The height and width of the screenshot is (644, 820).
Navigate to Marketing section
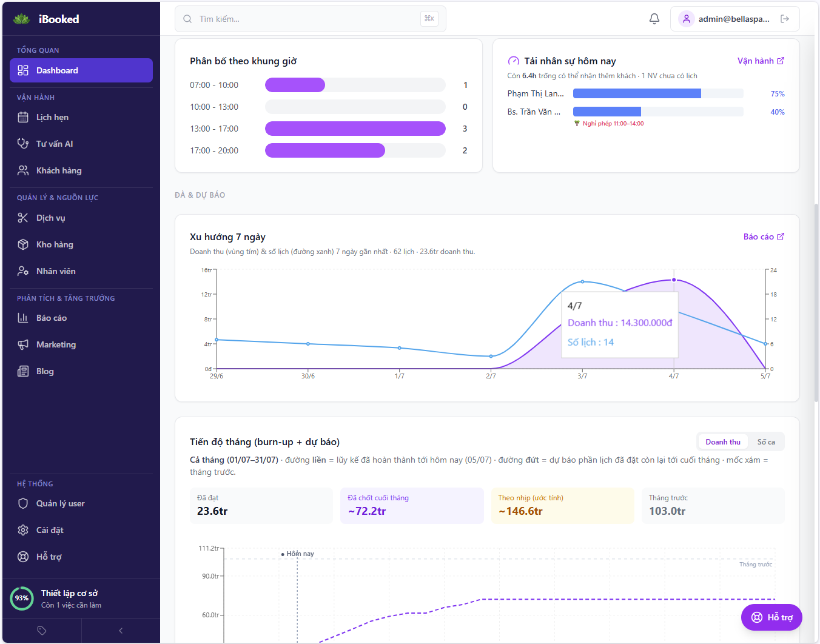(81, 344)
